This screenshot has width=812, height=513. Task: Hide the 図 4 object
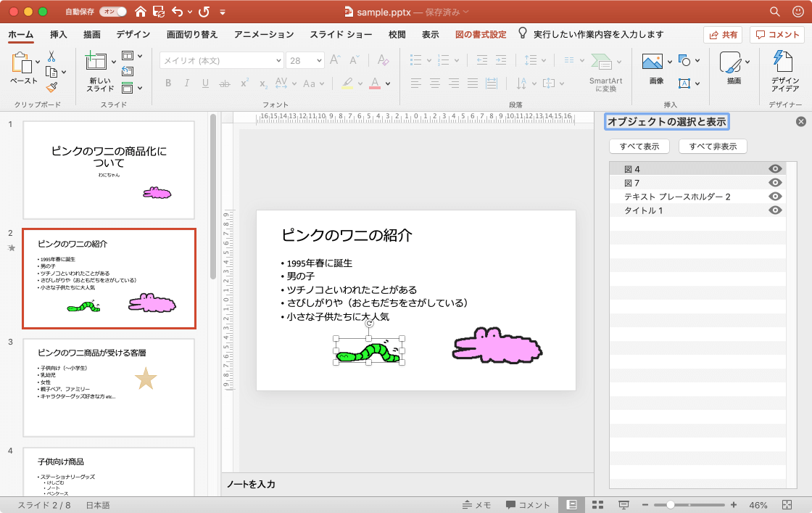pyautogui.click(x=775, y=169)
